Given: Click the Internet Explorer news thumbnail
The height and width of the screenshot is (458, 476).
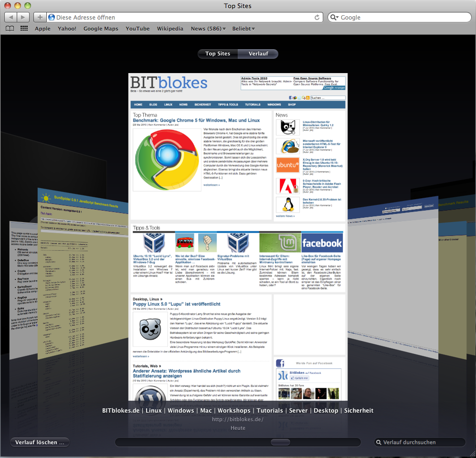Looking at the screenshot, I should click(x=287, y=146).
